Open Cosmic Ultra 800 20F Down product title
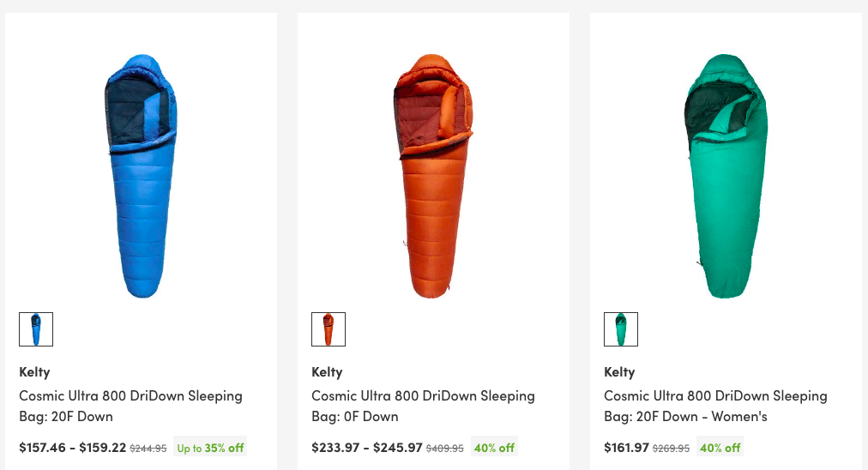Viewport: 868px width, 470px height. (x=130, y=406)
